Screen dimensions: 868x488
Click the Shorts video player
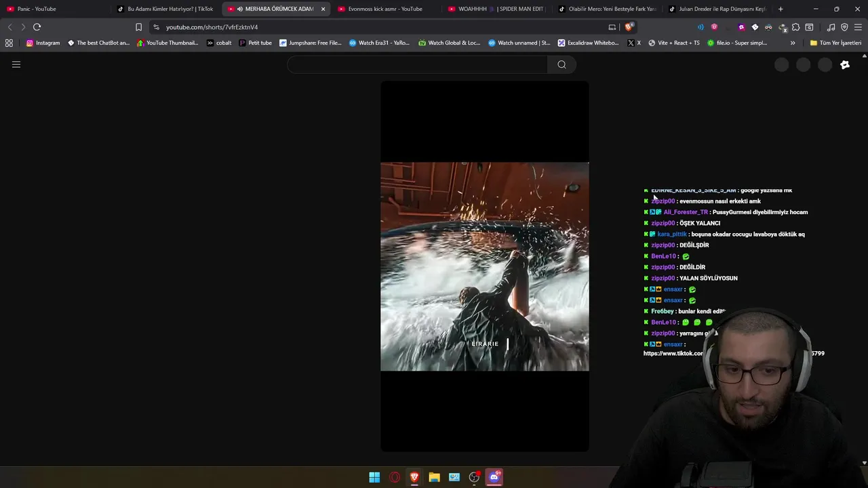[x=485, y=266]
